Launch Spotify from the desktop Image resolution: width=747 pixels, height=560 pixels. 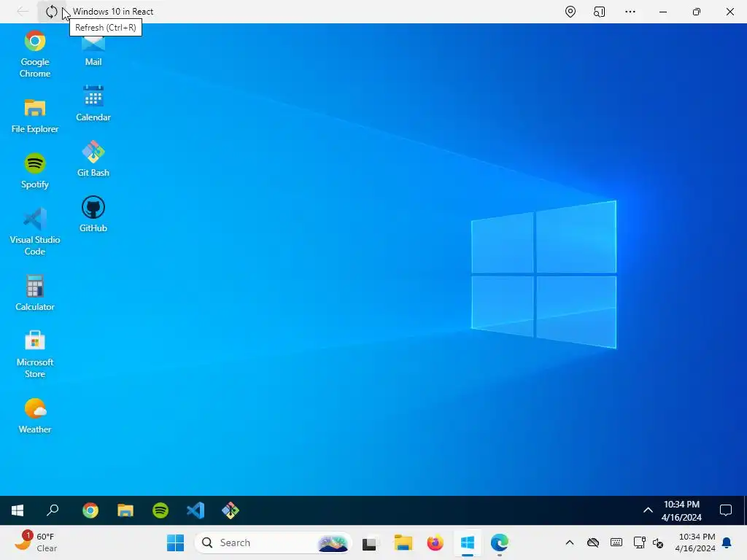[x=35, y=171]
